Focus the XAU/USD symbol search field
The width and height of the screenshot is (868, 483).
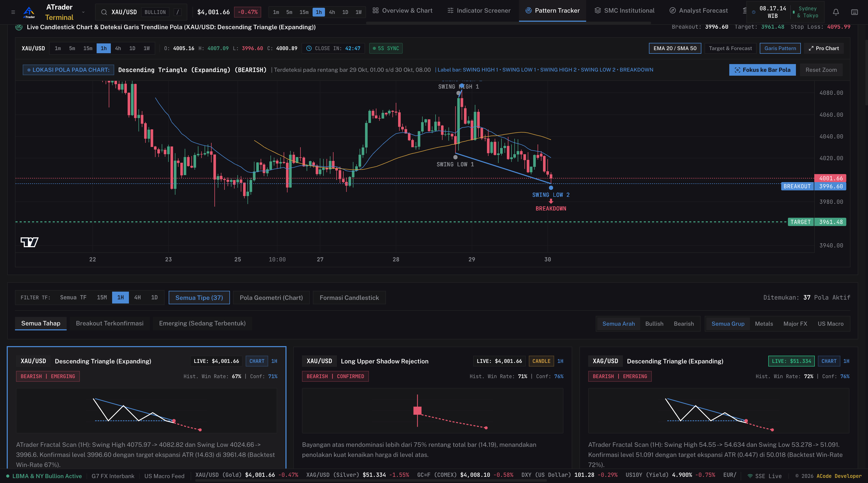[141, 12]
